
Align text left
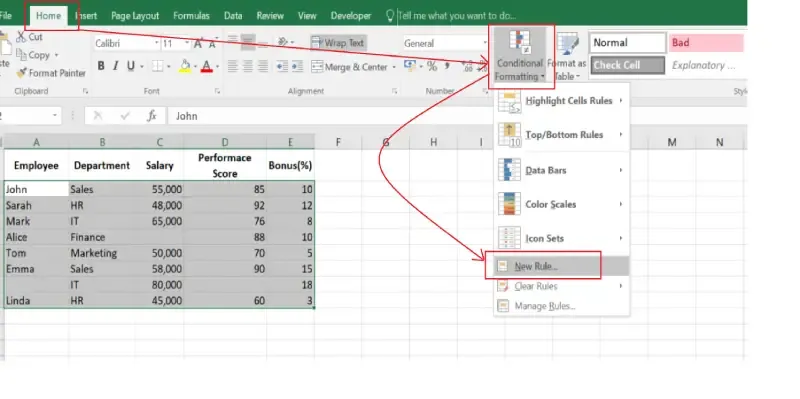233,66
